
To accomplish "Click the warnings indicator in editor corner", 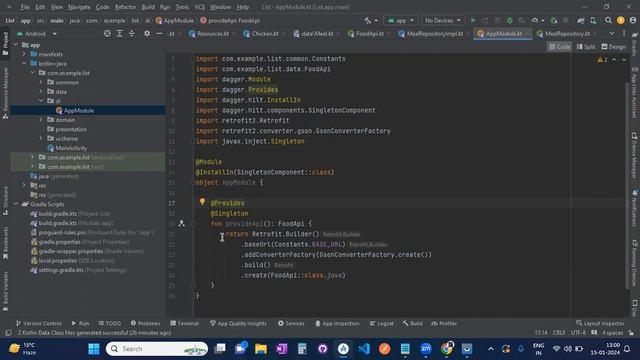I will [x=602, y=60].
